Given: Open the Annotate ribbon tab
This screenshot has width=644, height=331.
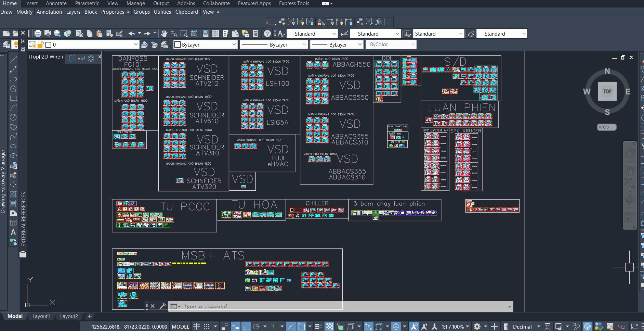Looking at the screenshot, I should [56, 3].
